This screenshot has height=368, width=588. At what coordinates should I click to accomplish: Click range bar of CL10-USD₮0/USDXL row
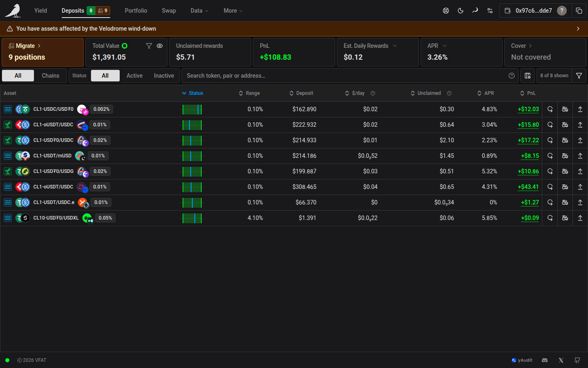click(192, 218)
